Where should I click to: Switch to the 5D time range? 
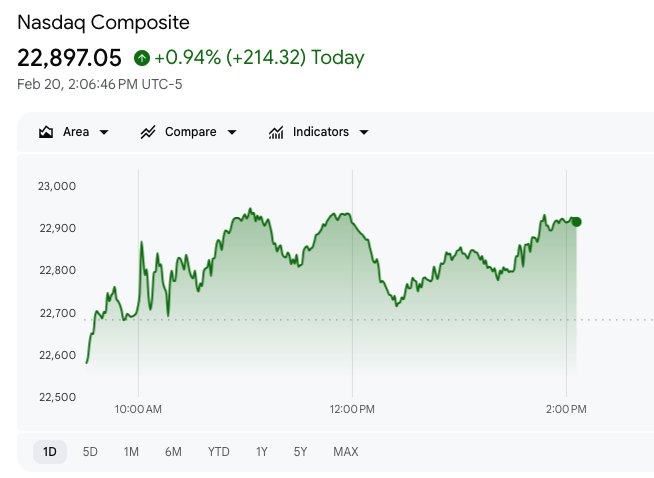90,452
